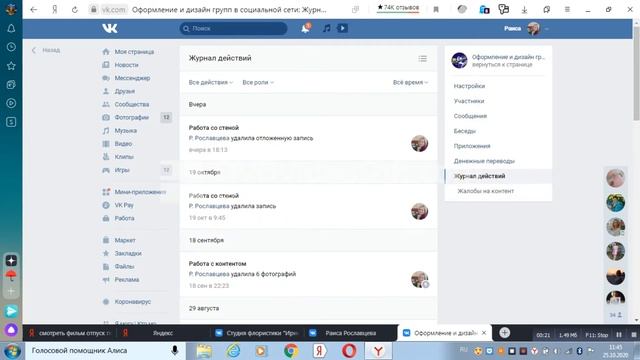This screenshot has height=360, width=640.
Task: Select 'Настройки' in the group settings menu
Action: (x=469, y=86)
